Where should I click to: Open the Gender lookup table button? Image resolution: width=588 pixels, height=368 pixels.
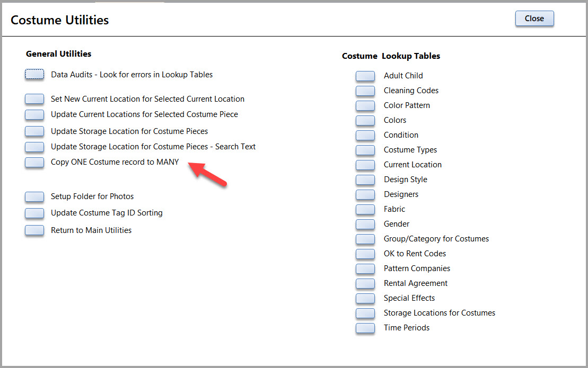(365, 225)
